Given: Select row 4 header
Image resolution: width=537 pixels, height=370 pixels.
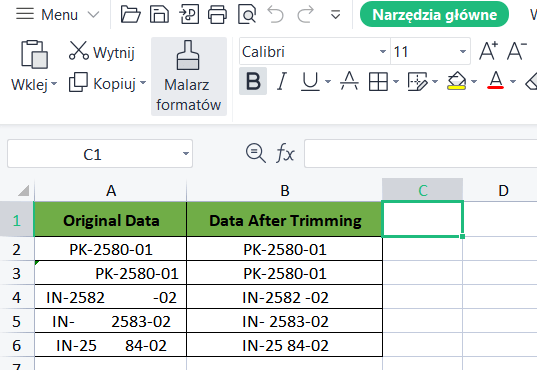Looking at the screenshot, I should (x=16, y=297).
